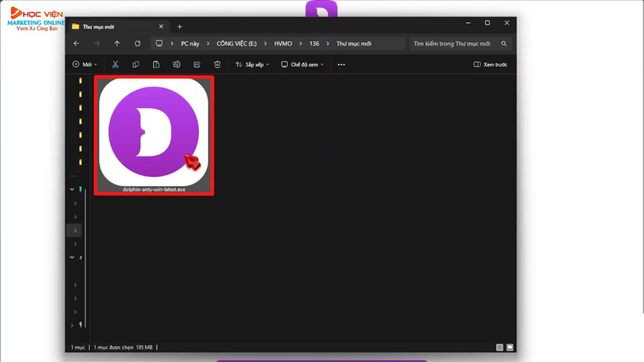
Task: Delete the selected file with trash icon
Action: coord(217,64)
